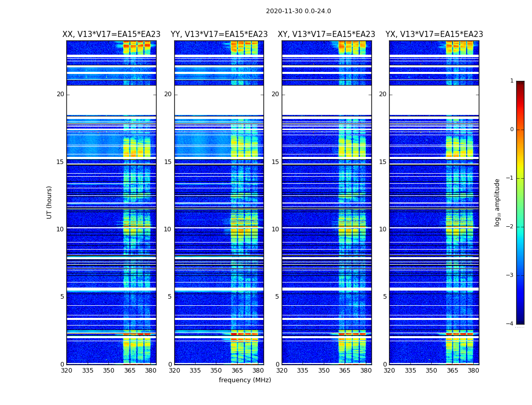Click the XX, V13*V17=EA15*EA23 panel title
The height and width of the screenshot is (405, 532).
pyautogui.click(x=111, y=34)
